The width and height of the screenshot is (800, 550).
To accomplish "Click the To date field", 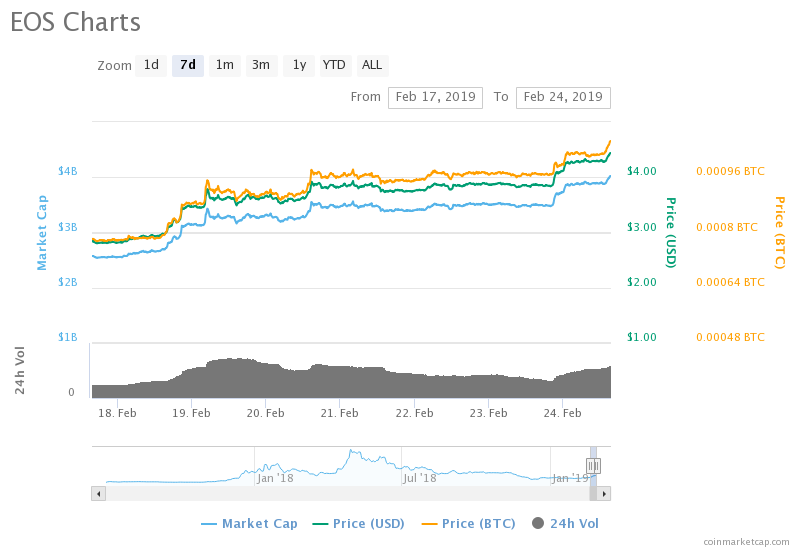I will point(563,97).
